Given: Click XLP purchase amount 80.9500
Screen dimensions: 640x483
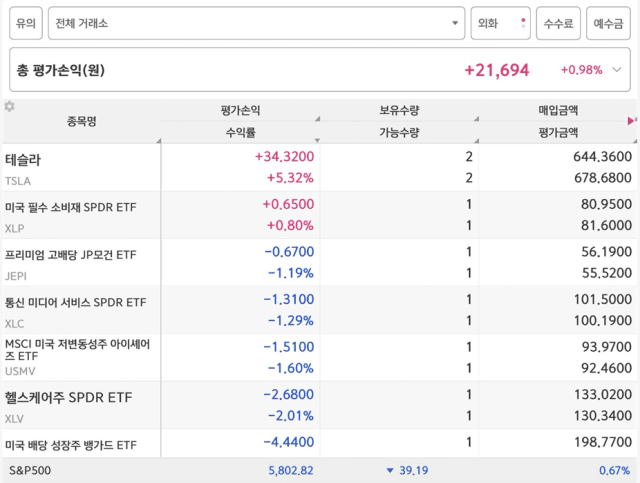Looking at the screenshot, I should 607,204.
